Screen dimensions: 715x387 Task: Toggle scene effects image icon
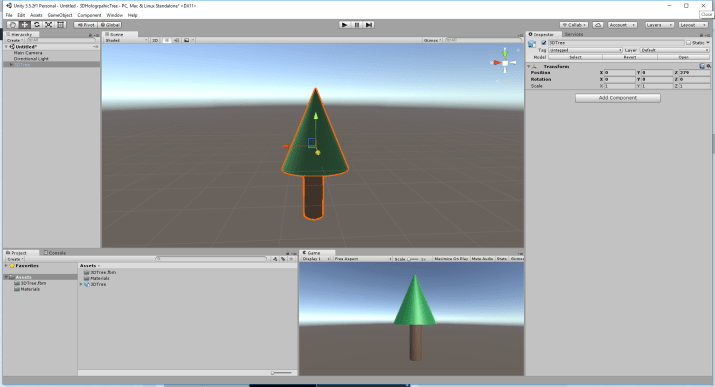coord(187,40)
